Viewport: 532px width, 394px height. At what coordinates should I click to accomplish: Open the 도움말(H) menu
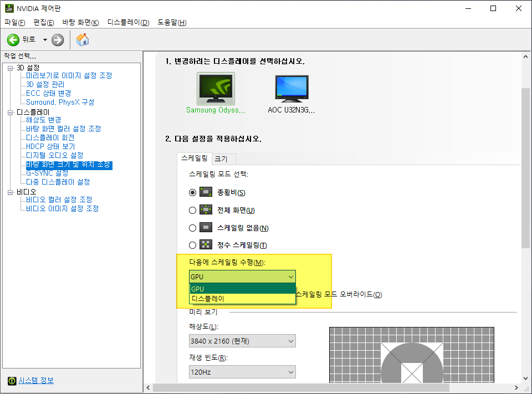point(172,22)
